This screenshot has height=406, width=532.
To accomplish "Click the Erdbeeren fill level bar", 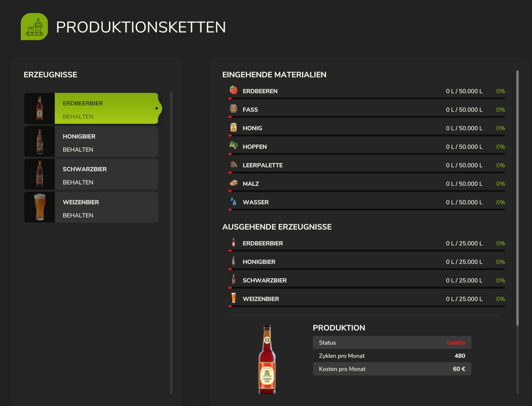I will point(367,98).
